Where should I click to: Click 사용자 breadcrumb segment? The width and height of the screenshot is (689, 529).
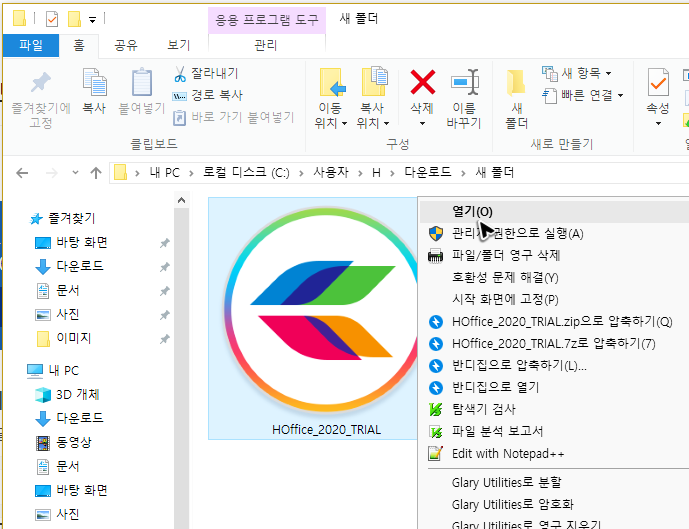tap(331, 173)
